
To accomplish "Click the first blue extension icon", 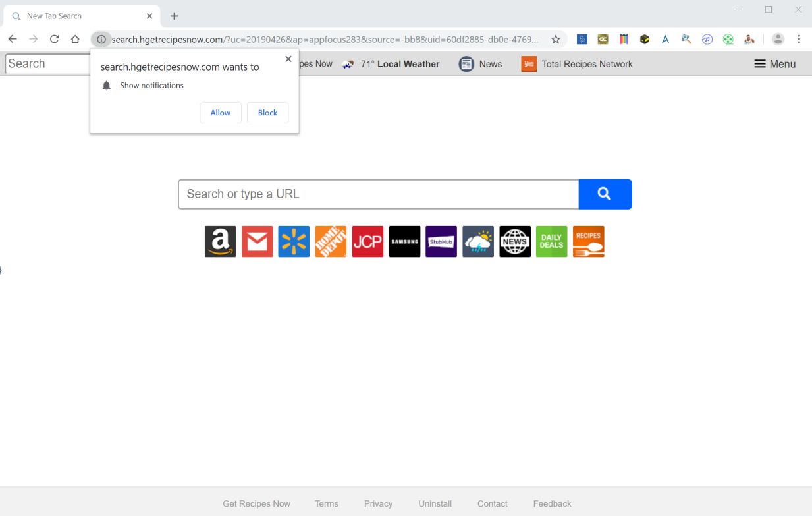I will 582,39.
